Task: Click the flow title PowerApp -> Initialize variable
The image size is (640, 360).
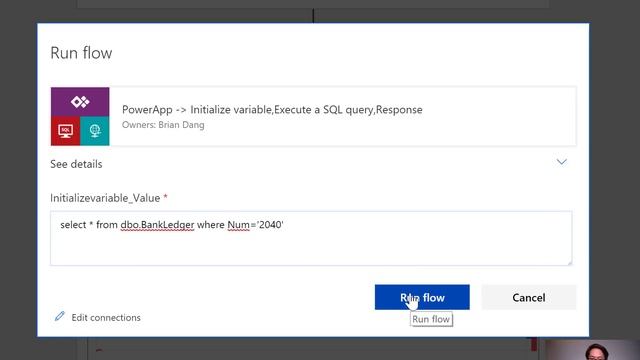Action: 272,109
